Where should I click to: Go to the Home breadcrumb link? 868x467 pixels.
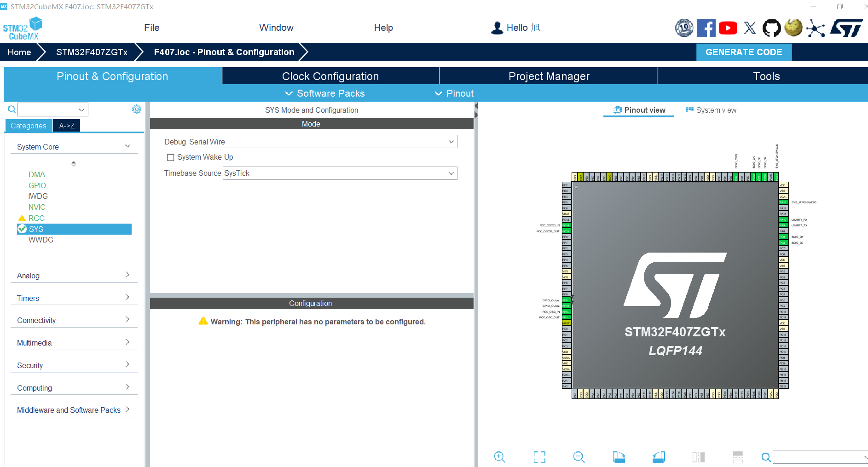pyautogui.click(x=19, y=52)
